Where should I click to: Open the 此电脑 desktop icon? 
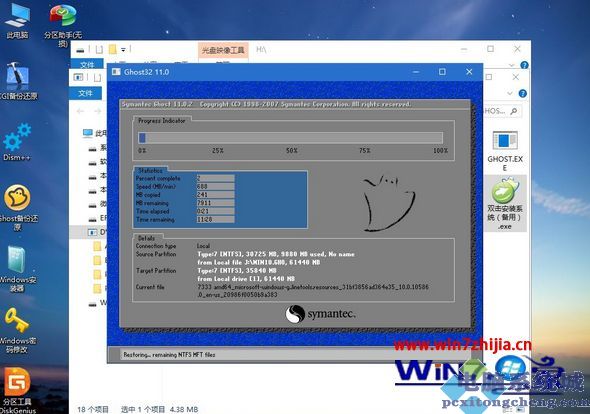[17, 22]
